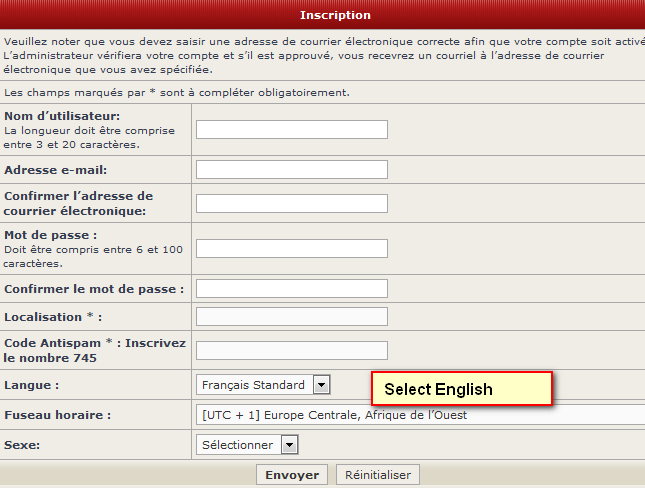Image resolution: width=645 pixels, height=488 pixels.
Task: Click the Réinitialiser reset button
Action: [x=378, y=475]
